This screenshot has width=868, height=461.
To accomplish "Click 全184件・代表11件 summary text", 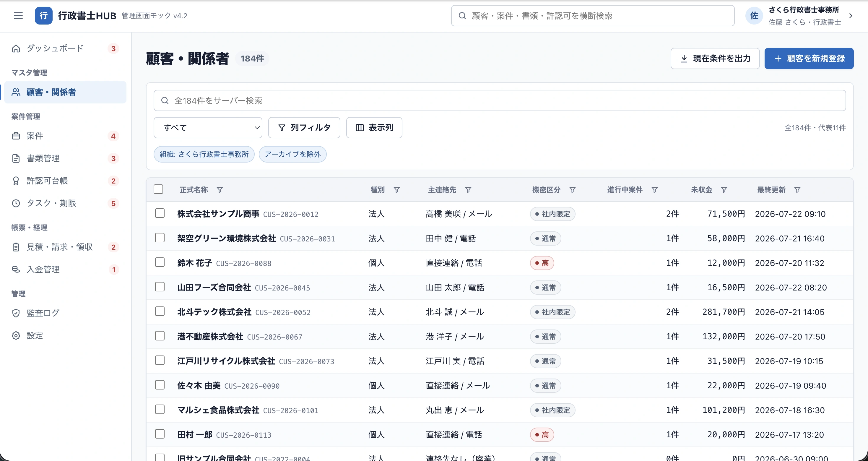I will tap(815, 128).
